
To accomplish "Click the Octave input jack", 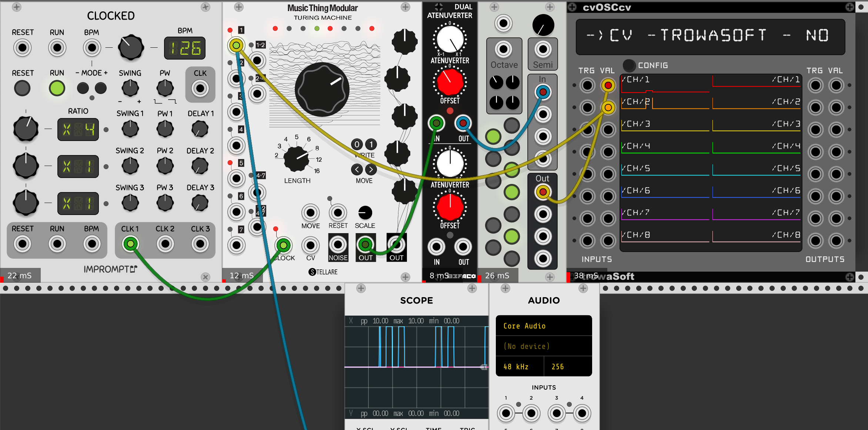I will pos(504,49).
